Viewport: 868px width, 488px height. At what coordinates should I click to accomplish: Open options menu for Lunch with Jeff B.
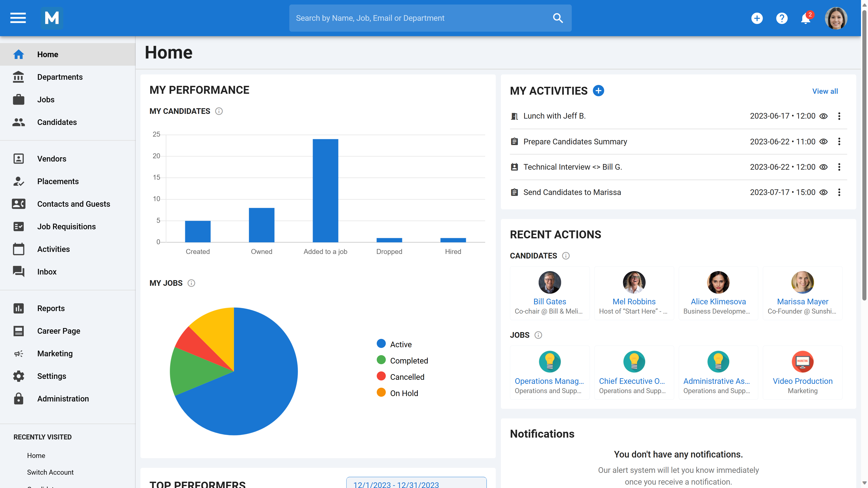(839, 116)
